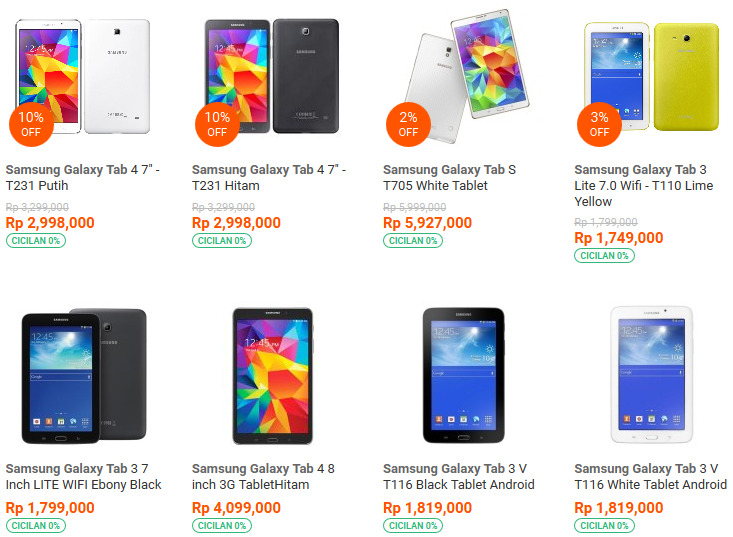
Task: Click CICILAN 0% badge under T116 White Tablet
Action: point(604,525)
